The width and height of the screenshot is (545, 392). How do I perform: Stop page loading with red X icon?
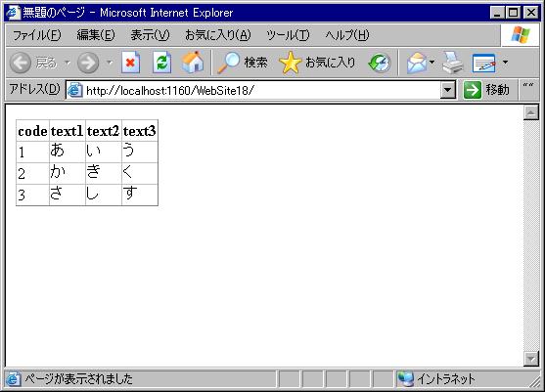[x=131, y=63]
